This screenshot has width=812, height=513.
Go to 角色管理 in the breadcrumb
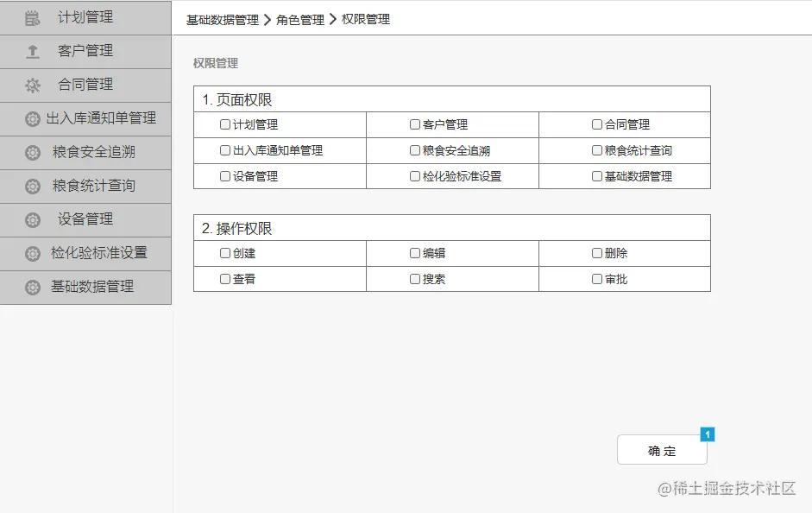click(x=299, y=20)
